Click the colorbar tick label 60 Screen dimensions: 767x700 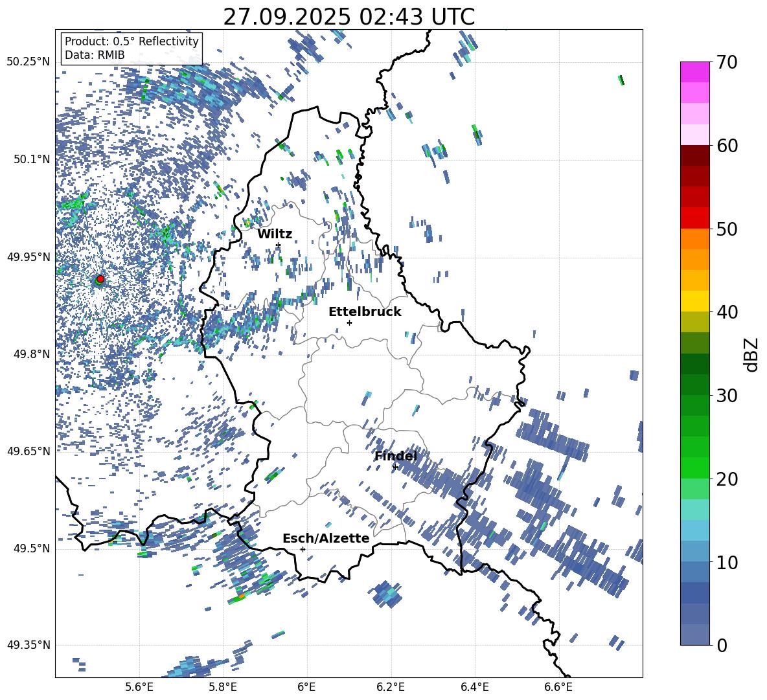(x=727, y=146)
